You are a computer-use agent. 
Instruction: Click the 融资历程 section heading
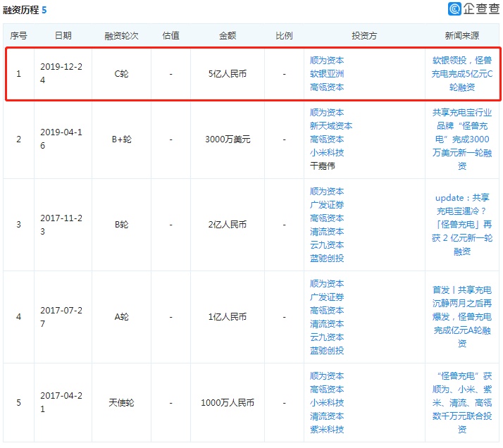point(21,10)
